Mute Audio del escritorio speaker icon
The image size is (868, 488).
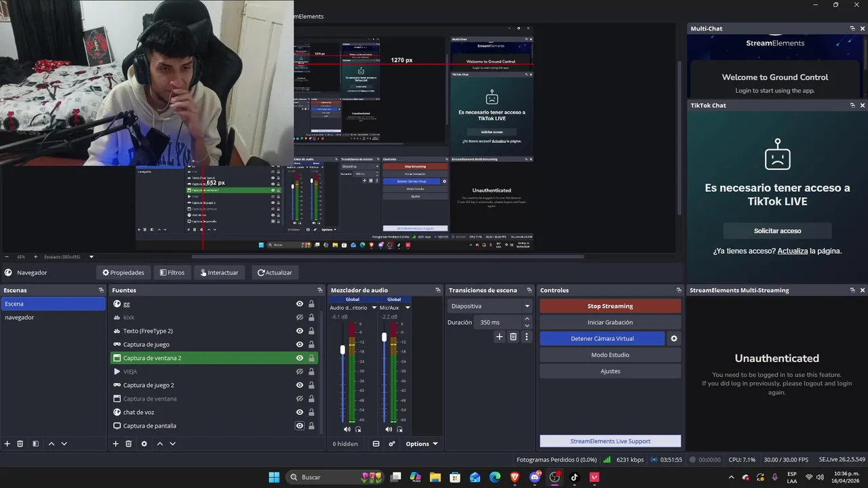tap(347, 429)
